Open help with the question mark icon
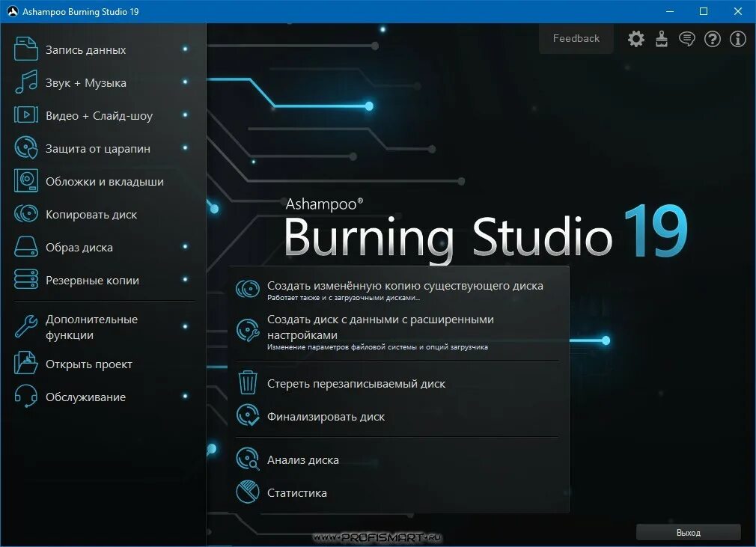The height and width of the screenshot is (547, 756). point(712,39)
